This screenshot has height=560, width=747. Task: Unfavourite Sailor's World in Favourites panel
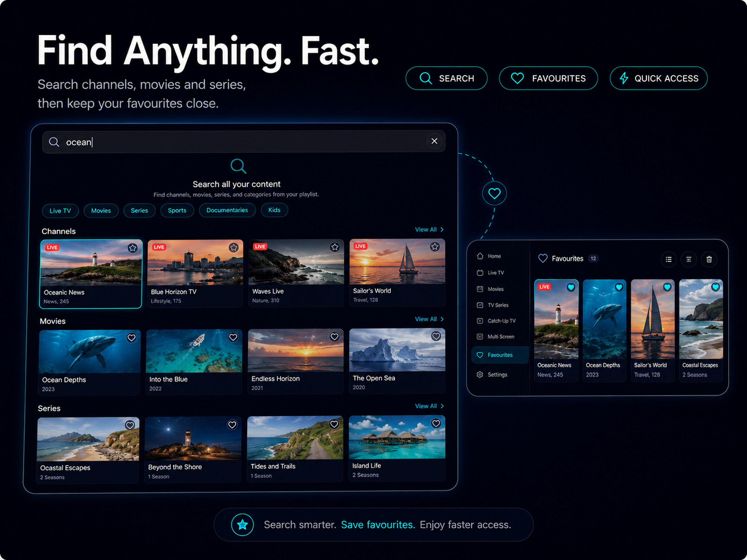[x=667, y=287]
